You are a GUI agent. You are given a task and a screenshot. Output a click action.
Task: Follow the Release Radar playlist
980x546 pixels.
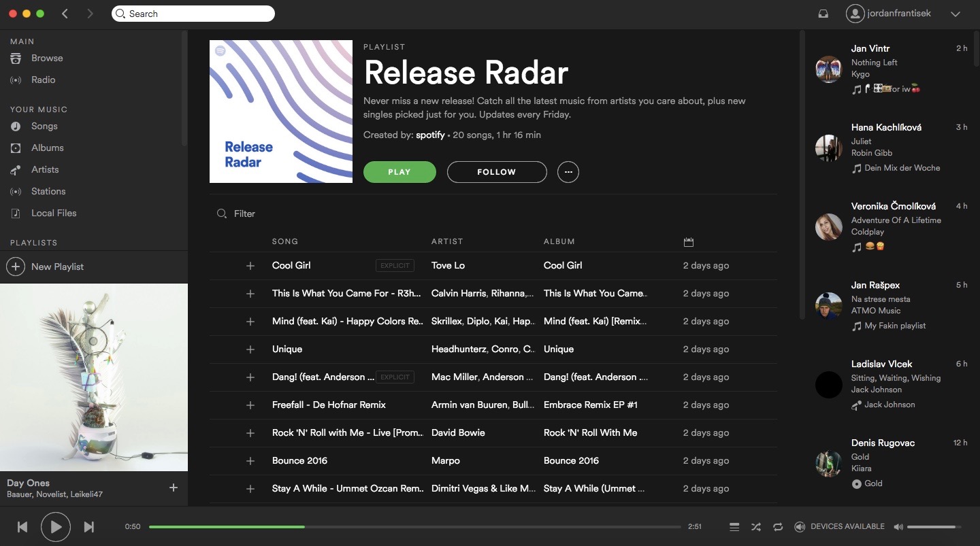496,172
